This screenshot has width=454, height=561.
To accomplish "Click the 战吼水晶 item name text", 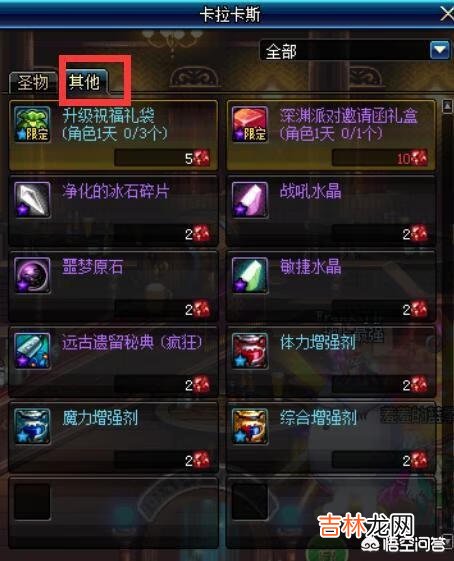I will 311,191.
